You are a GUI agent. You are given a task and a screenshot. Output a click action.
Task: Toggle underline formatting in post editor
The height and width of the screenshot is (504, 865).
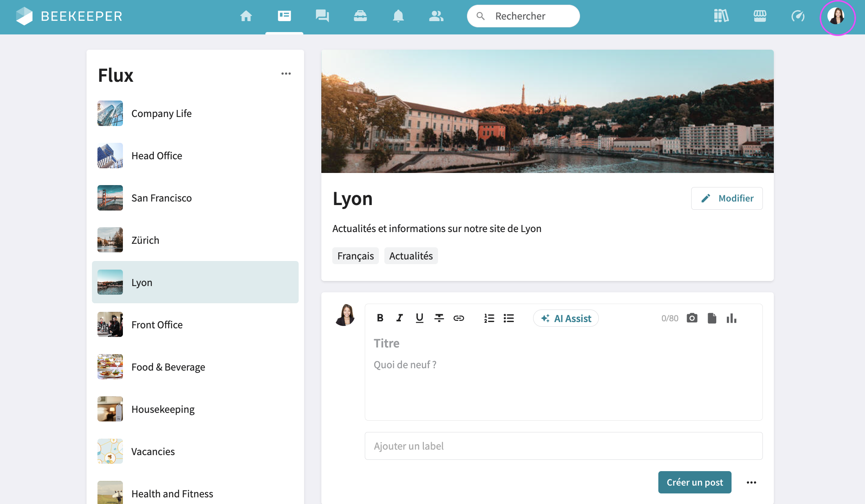click(419, 318)
